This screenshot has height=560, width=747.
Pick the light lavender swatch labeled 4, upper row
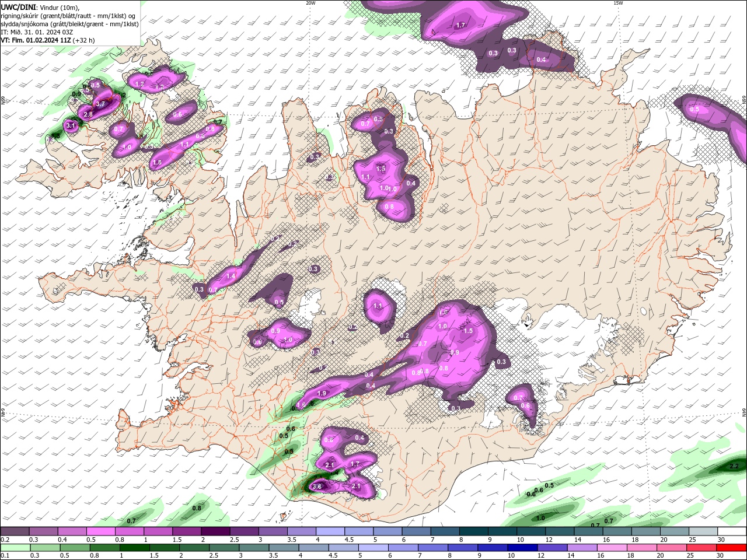click(x=330, y=531)
